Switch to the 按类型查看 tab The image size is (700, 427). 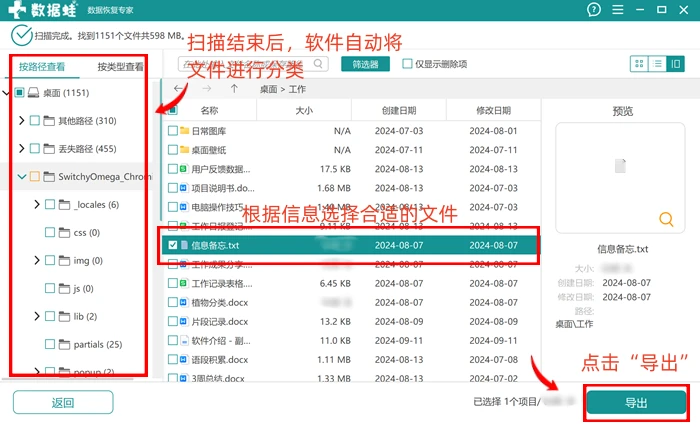121,67
